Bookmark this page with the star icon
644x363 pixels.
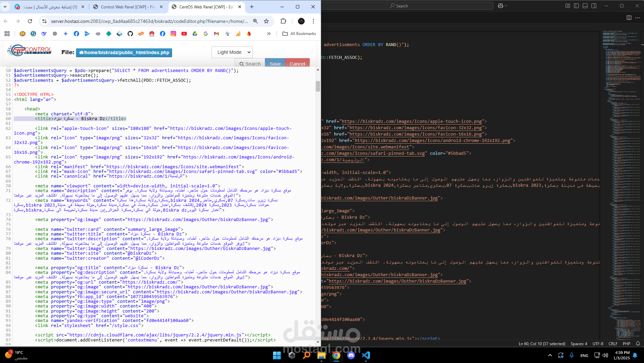tap(266, 21)
